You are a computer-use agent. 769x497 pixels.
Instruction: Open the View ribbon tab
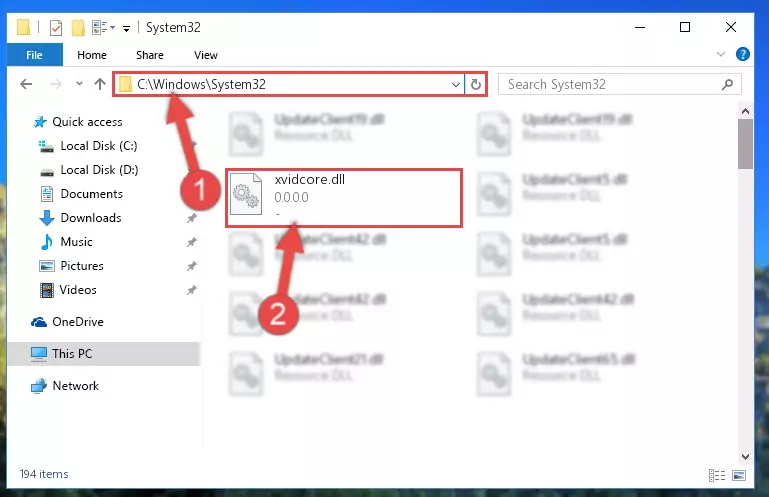pyautogui.click(x=205, y=55)
